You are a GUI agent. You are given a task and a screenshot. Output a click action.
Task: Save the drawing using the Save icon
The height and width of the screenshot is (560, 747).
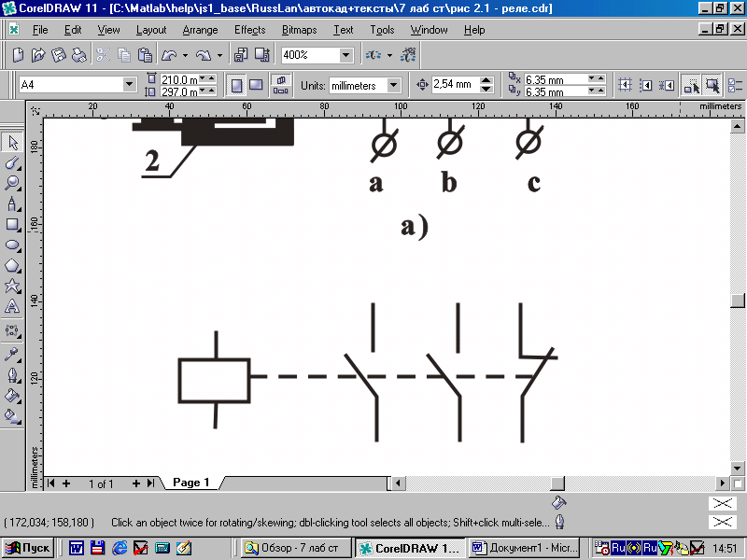pyautogui.click(x=59, y=55)
